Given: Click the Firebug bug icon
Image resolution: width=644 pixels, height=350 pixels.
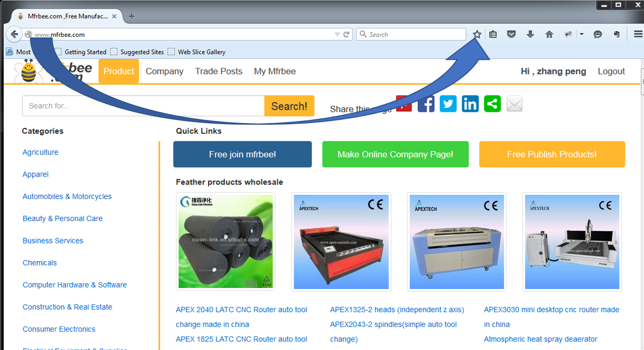Looking at the screenshot, I should click(569, 34).
